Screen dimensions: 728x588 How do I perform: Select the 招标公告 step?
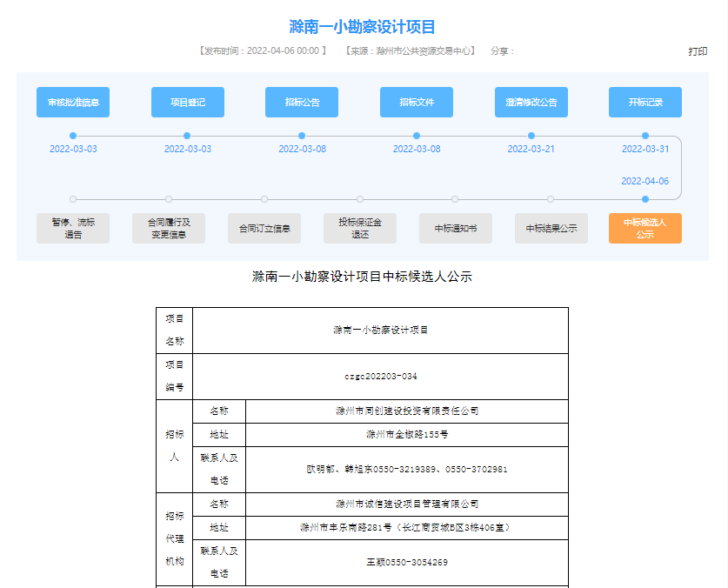[302, 103]
